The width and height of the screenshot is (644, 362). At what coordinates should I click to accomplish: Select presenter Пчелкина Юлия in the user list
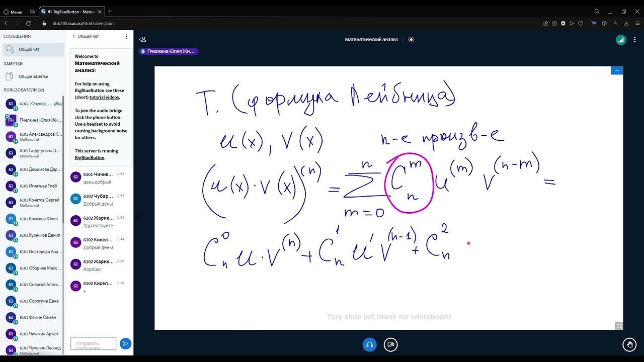[33, 120]
